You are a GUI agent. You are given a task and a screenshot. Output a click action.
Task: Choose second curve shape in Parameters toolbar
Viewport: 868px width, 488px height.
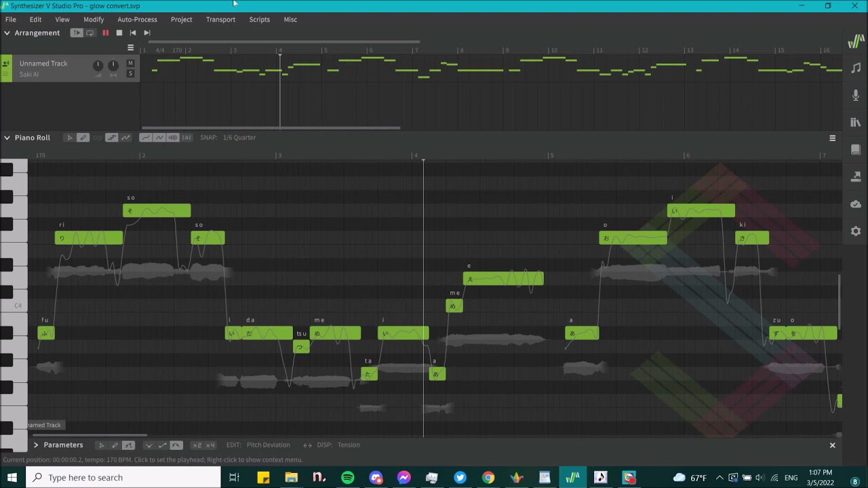(x=163, y=445)
